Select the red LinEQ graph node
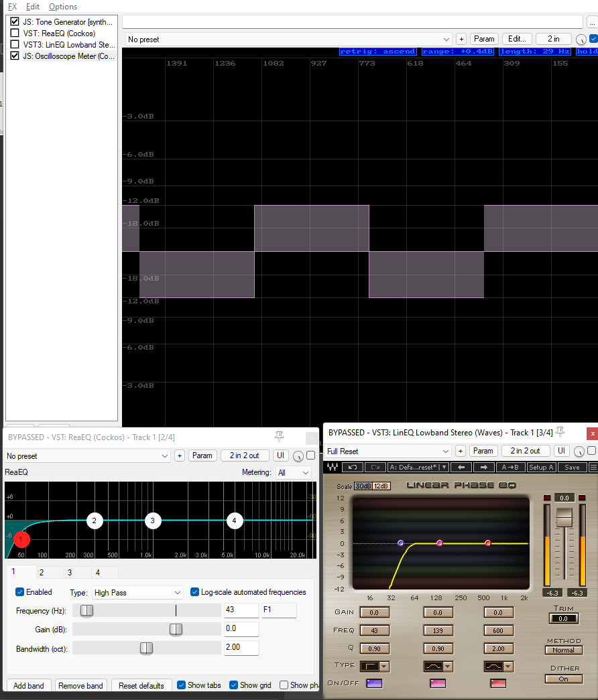The image size is (598, 700). point(488,543)
